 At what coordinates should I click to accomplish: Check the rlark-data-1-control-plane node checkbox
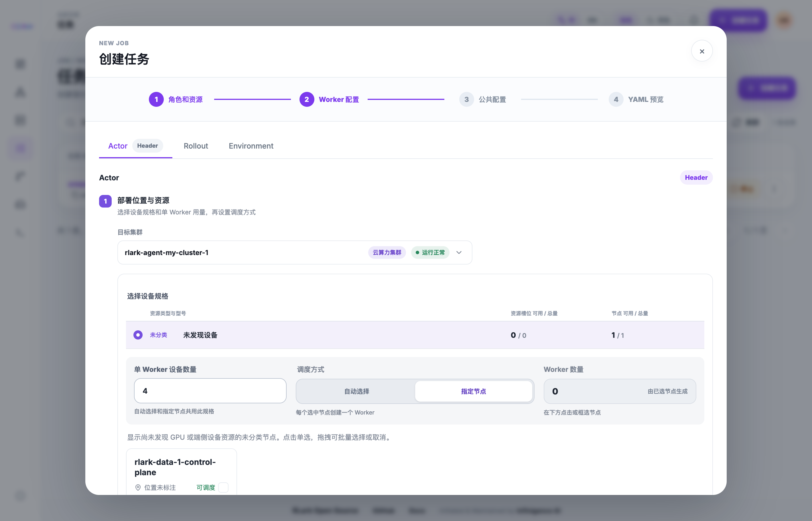[x=223, y=488]
